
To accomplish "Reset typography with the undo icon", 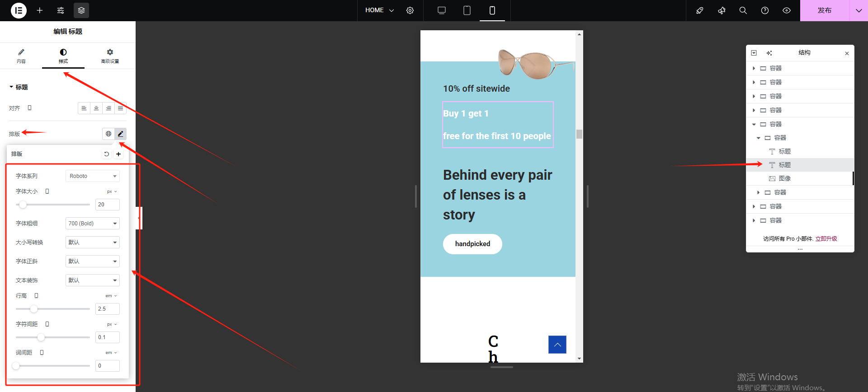I will [x=107, y=154].
